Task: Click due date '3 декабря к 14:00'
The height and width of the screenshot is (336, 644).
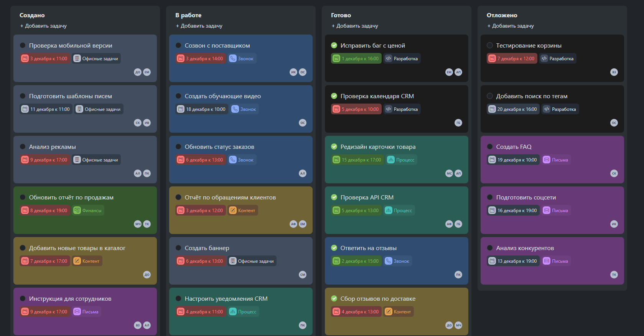Action: click(x=200, y=59)
